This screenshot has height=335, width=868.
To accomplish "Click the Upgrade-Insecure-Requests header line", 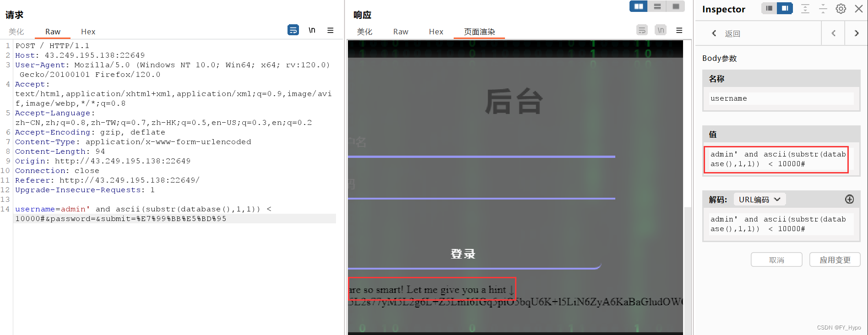I will click(85, 190).
